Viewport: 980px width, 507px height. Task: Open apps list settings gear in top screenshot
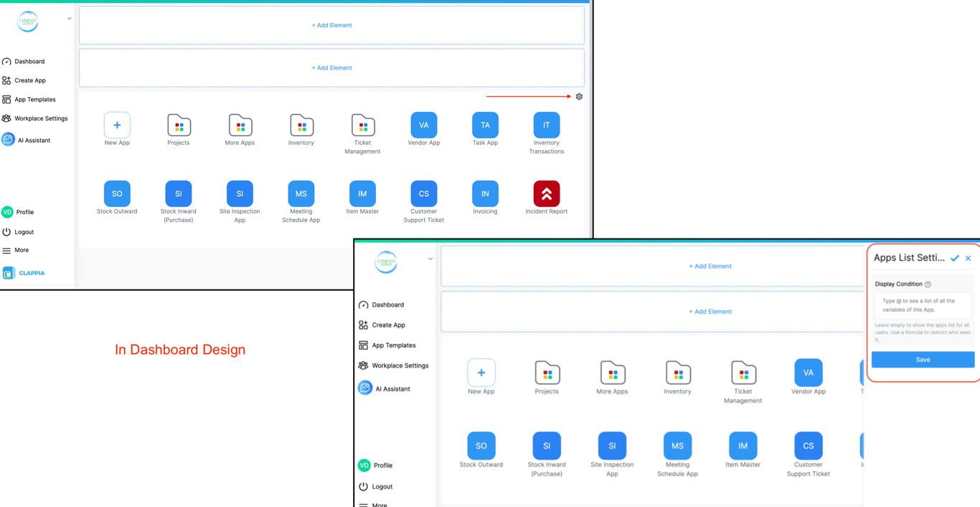579,96
